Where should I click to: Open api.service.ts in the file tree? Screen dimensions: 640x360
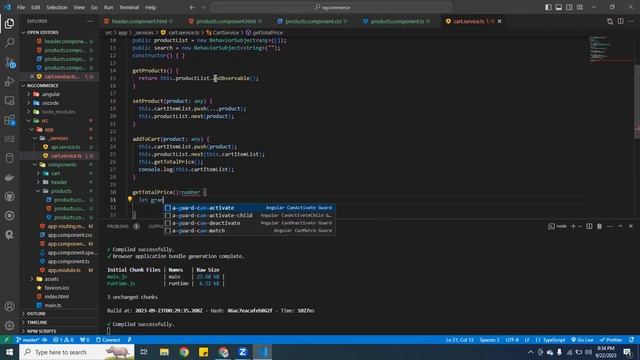pos(65,147)
